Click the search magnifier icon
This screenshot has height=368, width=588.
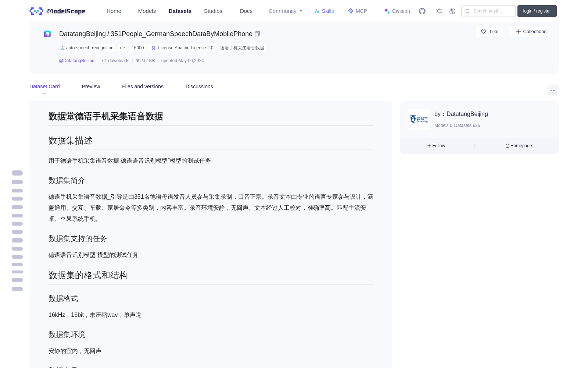click(x=467, y=11)
